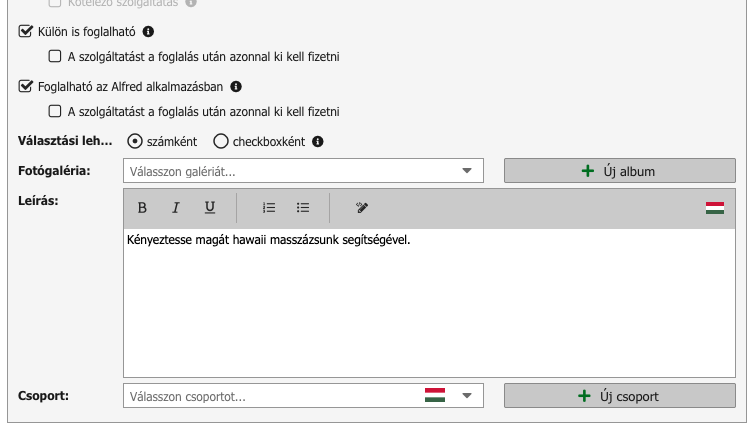Click the Új csoport button

620,396
